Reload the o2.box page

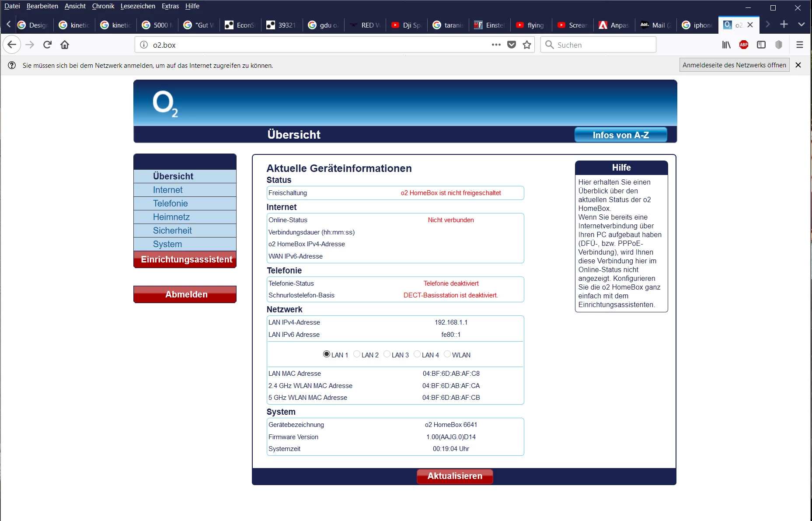pyautogui.click(x=47, y=45)
